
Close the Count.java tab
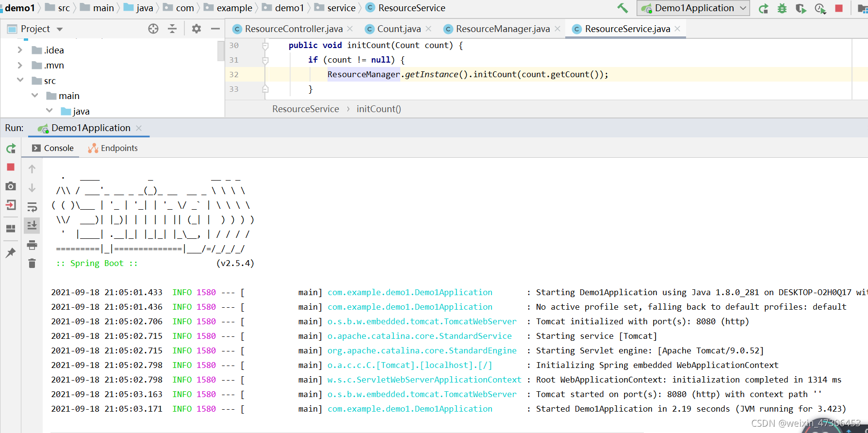[x=428, y=29]
